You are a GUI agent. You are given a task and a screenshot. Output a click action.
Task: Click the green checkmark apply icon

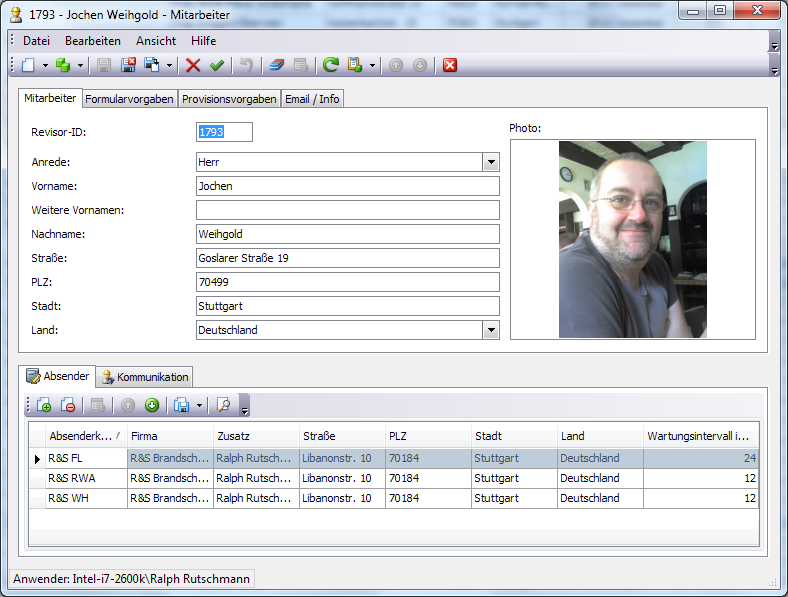coord(217,65)
